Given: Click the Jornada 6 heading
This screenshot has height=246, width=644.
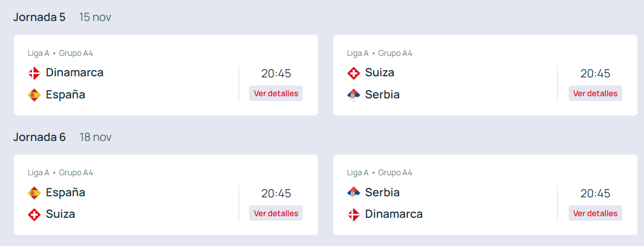Looking at the screenshot, I should [39, 137].
